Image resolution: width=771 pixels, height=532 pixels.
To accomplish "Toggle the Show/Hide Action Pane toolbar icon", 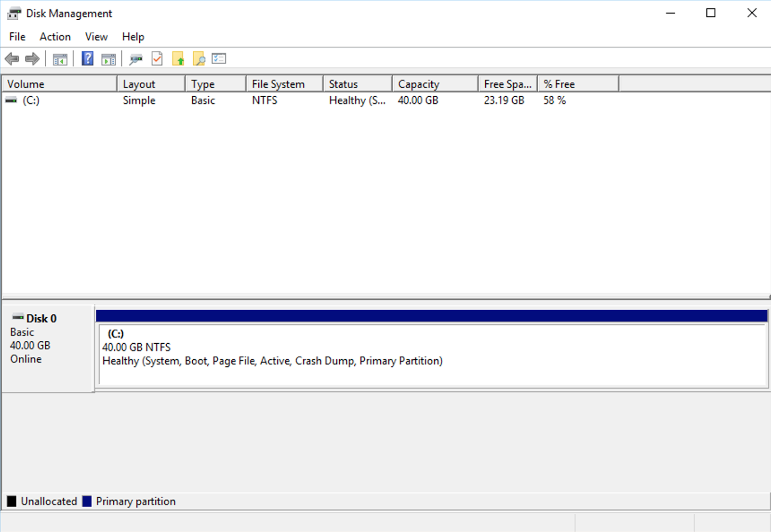I will (108, 59).
